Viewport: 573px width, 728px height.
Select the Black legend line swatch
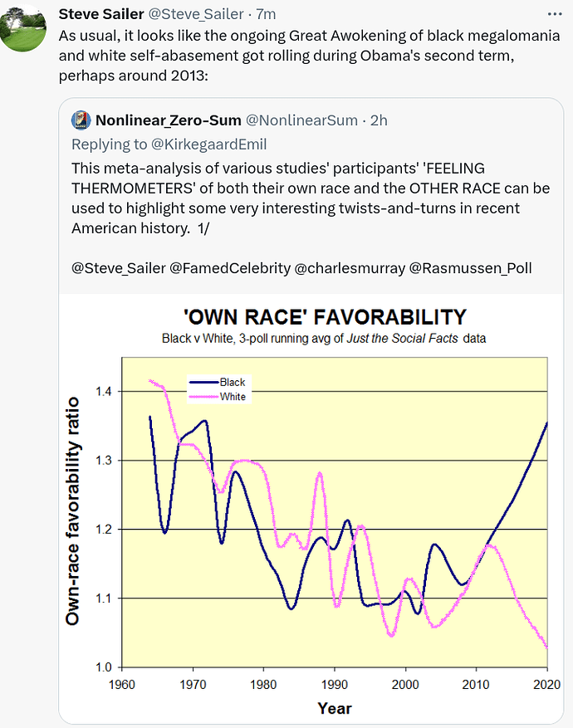203,382
